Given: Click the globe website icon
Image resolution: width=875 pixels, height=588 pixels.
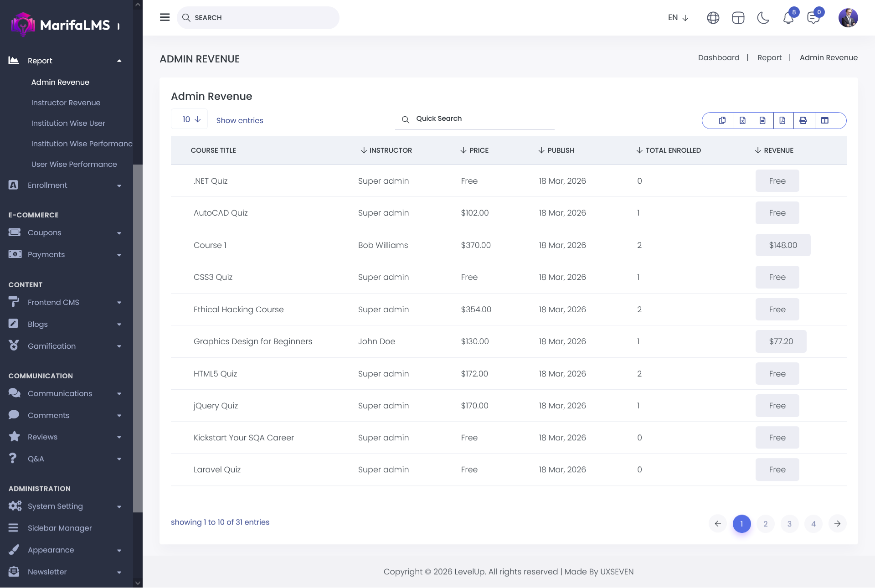Looking at the screenshot, I should click(x=713, y=18).
